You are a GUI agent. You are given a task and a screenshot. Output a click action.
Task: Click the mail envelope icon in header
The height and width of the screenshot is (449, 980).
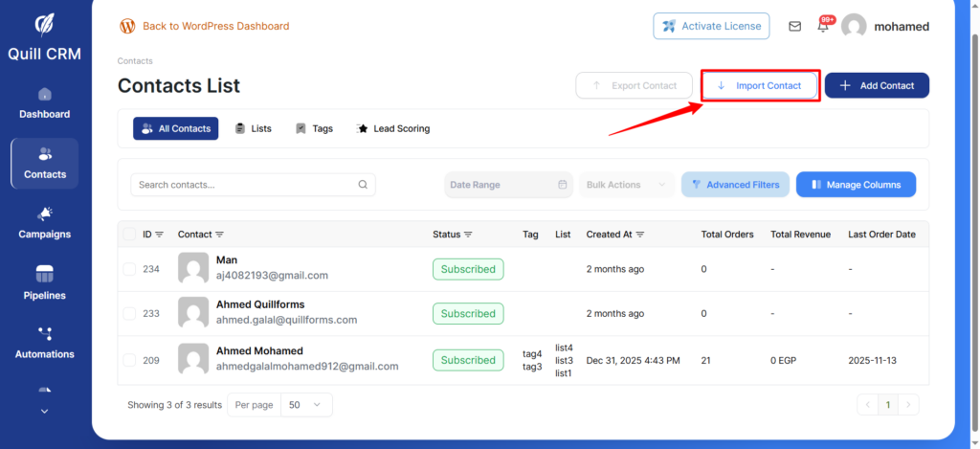794,27
